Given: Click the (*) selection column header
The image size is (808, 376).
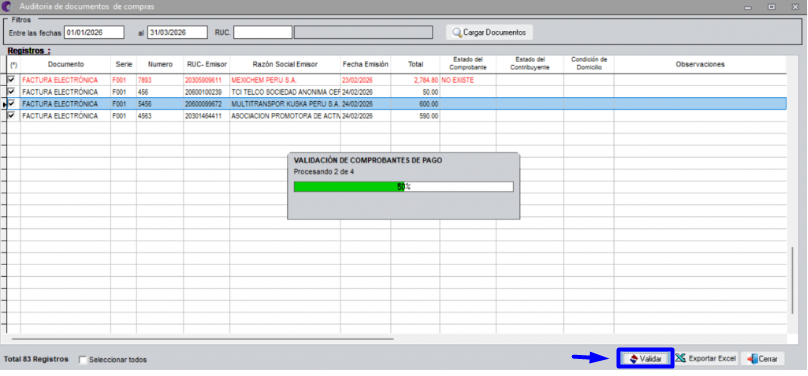Looking at the screenshot, I should (x=13, y=65).
